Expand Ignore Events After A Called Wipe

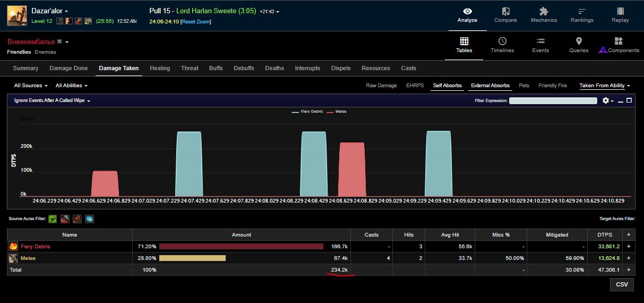(52, 100)
